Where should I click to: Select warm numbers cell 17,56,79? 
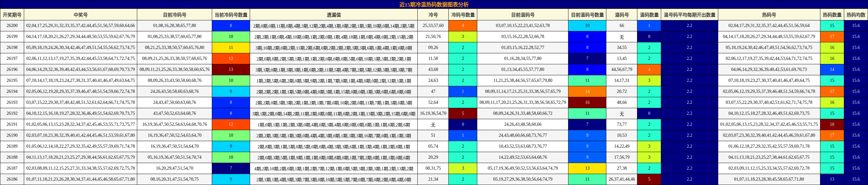click(622, 157)
